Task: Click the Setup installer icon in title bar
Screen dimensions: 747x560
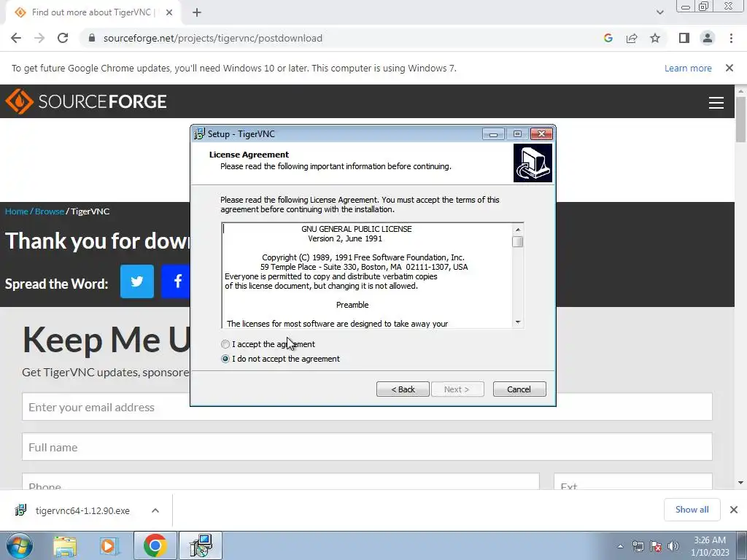Action: pyautogui.click(x=199, y=134)
